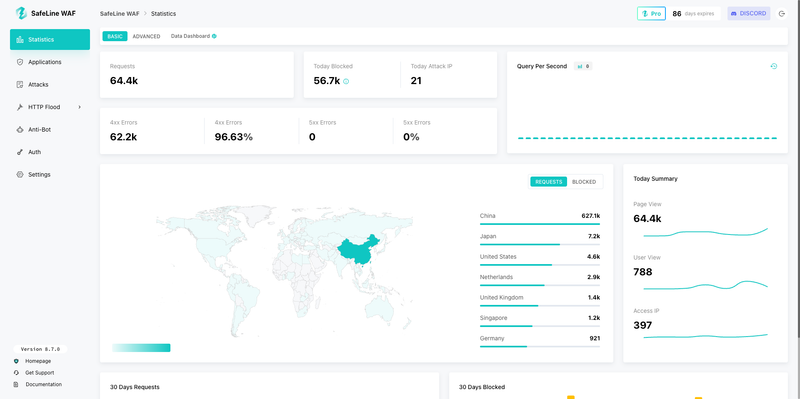Click the Settings gear icon
Screen dimensions: 800x399
pyautogui.click(x=20, y=174)
